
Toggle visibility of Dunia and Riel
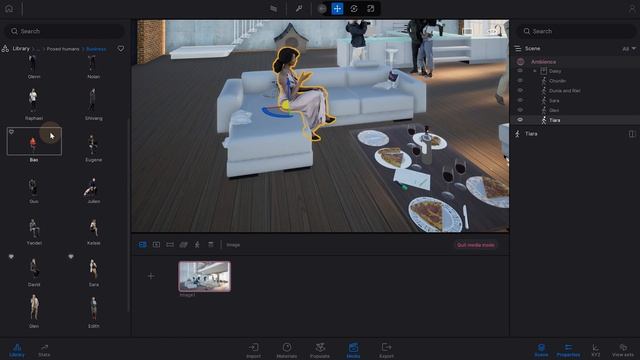click(x=520, y=91)
